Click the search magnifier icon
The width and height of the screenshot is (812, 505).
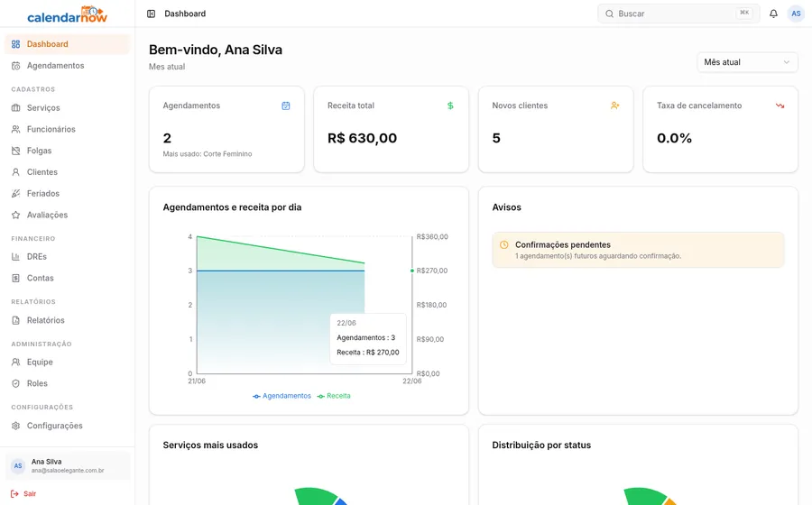[610, 14]
